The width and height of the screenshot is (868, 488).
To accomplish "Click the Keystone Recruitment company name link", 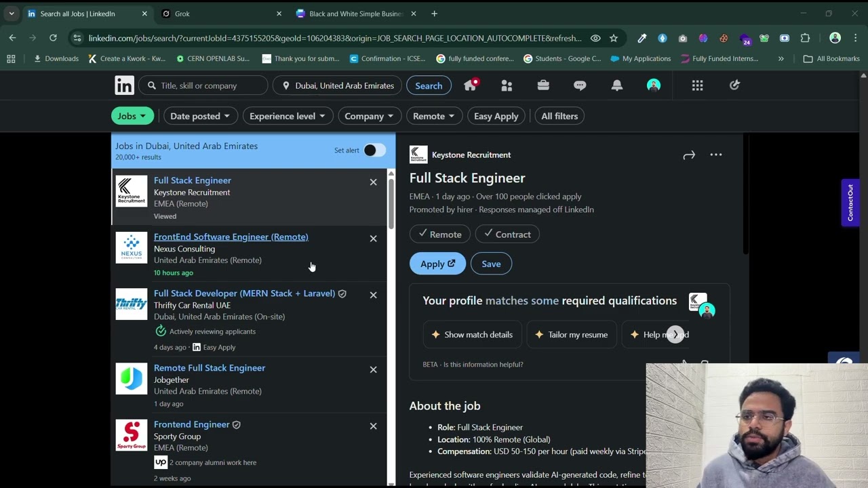I will point(471,155).
